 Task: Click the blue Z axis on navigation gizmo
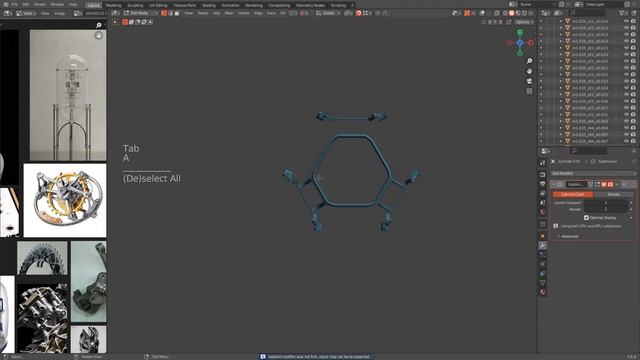tap(520, 42)
